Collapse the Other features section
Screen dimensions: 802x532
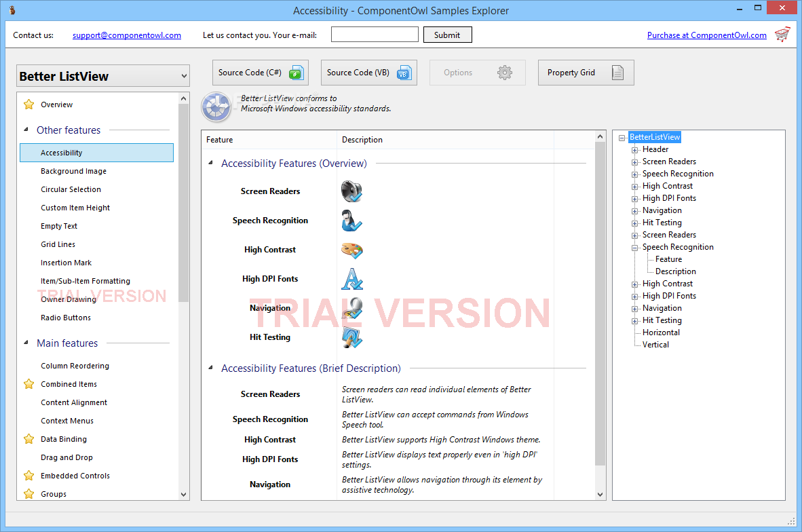pyautogui.click(x=26, y=130)
